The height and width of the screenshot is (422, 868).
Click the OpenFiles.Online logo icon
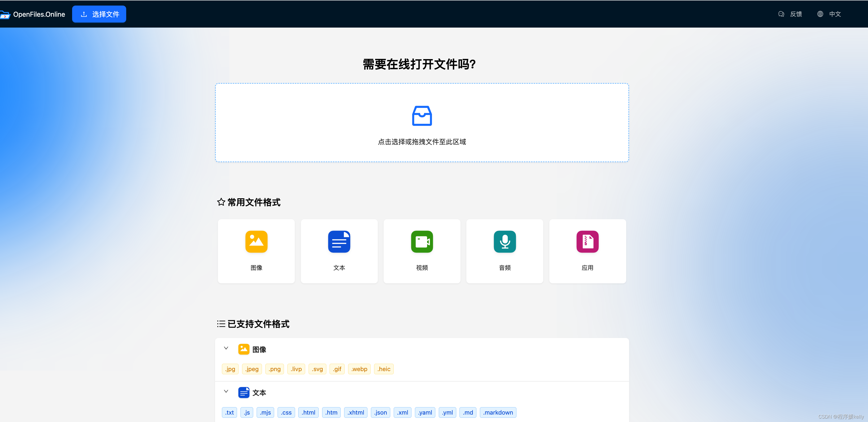coord(5,15)
